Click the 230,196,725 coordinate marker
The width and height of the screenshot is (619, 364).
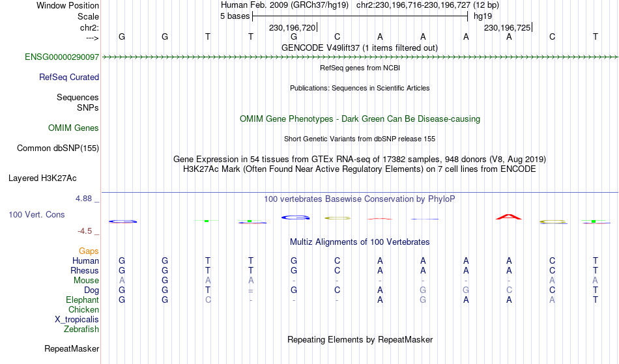pos(508,27)
